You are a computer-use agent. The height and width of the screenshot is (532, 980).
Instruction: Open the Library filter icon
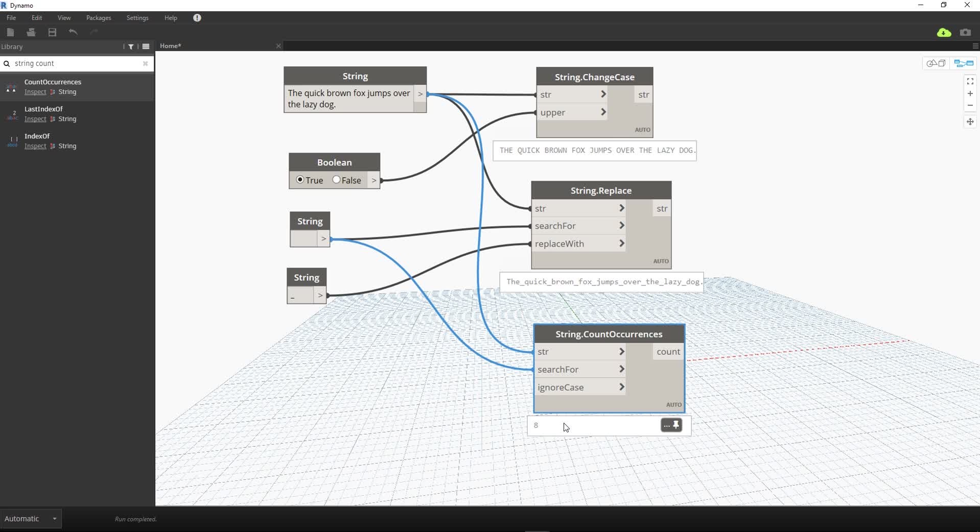[x=131, y=46]
